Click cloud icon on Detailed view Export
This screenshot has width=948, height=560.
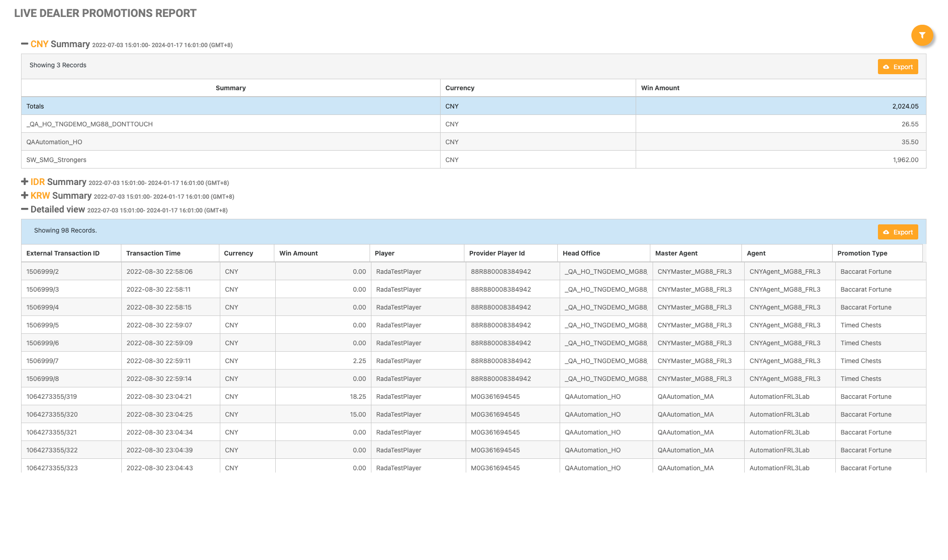pos(886,232)
